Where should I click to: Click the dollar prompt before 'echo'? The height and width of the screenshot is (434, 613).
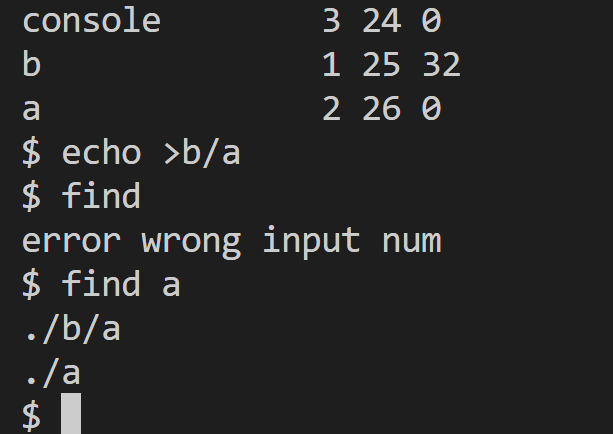click(31, 152)
